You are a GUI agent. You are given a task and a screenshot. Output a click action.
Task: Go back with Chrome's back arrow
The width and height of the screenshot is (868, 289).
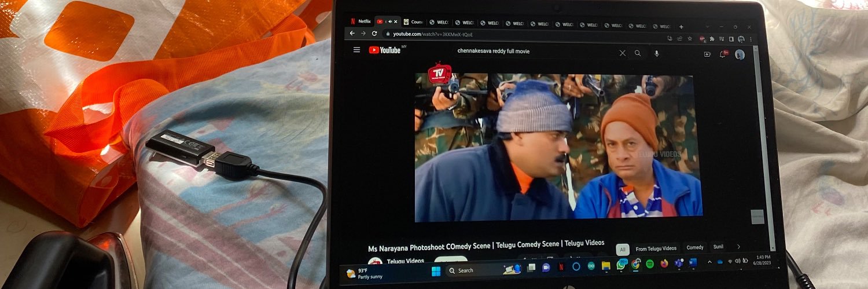pyautogui.click(x=352, y=34)
